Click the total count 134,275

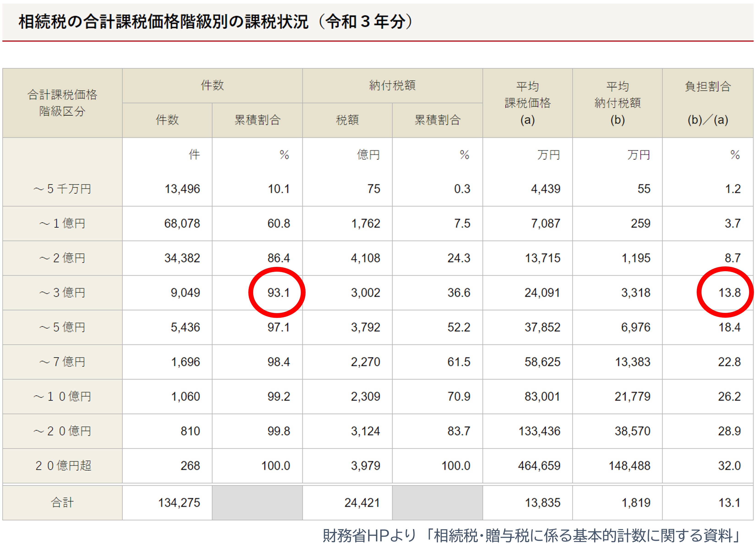(x=179, y=503)
